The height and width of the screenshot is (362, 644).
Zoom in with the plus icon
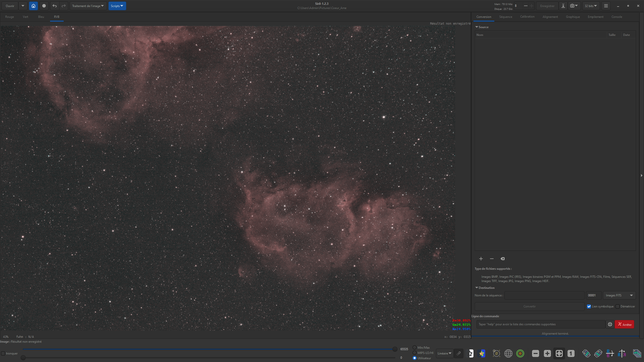(x=547, y=353)
